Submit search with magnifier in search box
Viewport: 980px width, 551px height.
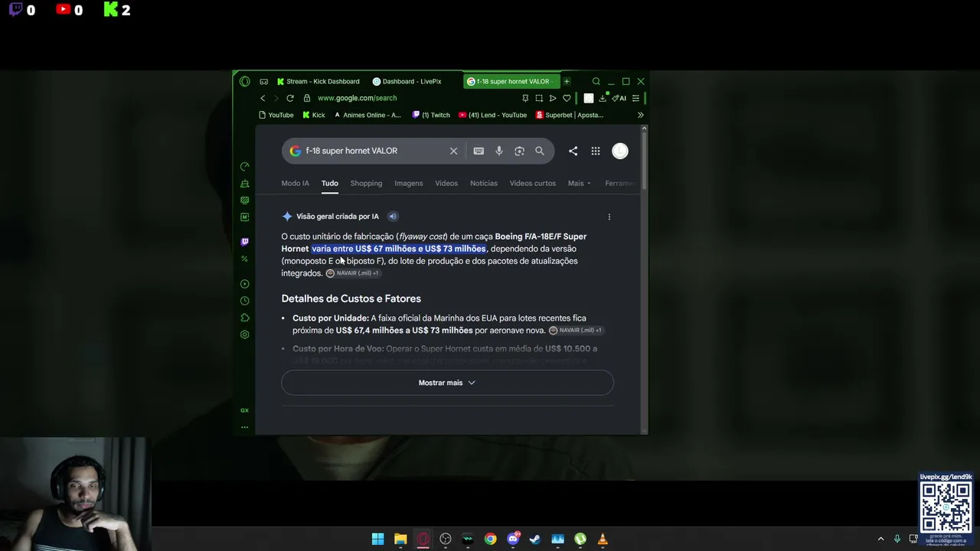(540, 151)
